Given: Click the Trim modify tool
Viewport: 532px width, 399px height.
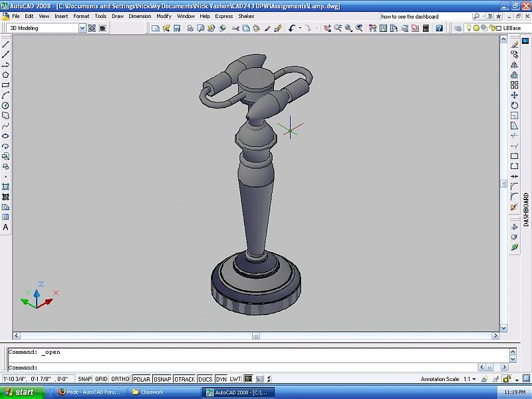Looking at the screenshot, I should coord(515,136).
